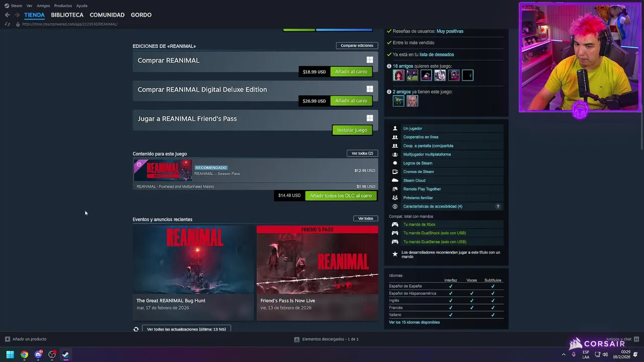
Task: Go forward with the forward arrow
Action: (17, 15)
